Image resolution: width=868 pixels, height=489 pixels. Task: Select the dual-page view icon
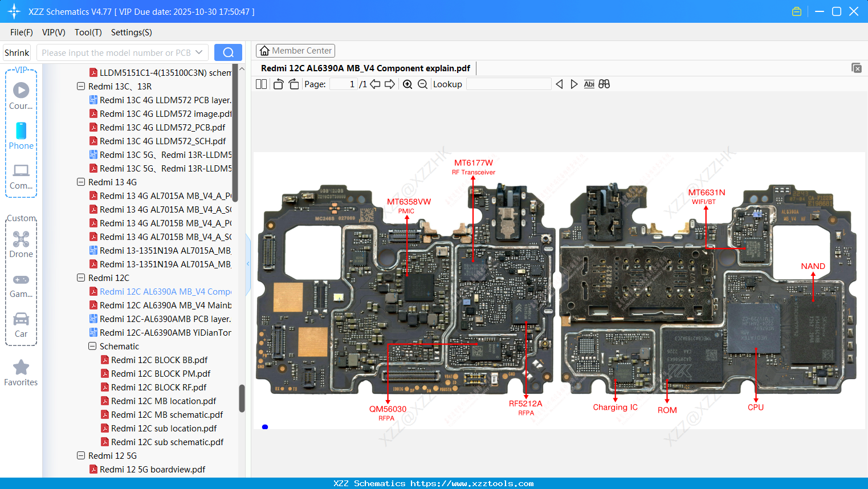pyautogui.click(x=260, y=84)
